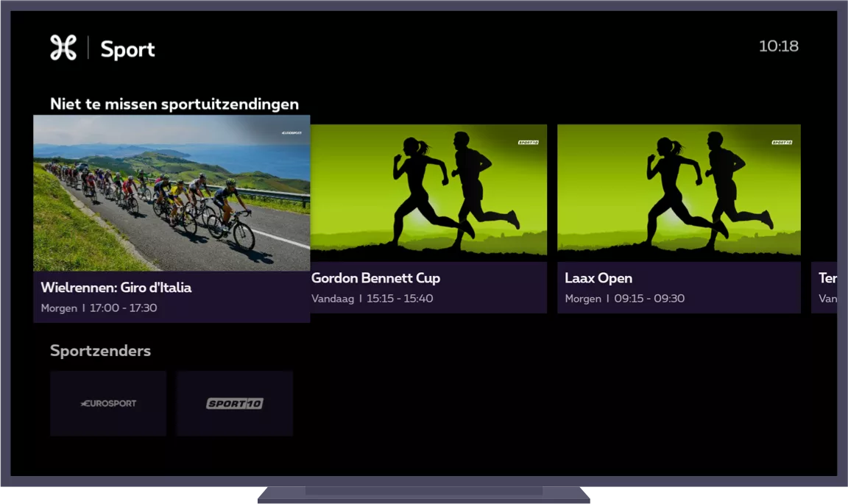Click Sport 10 badge on Gordon Bennett thumbnail

point(529,142)
